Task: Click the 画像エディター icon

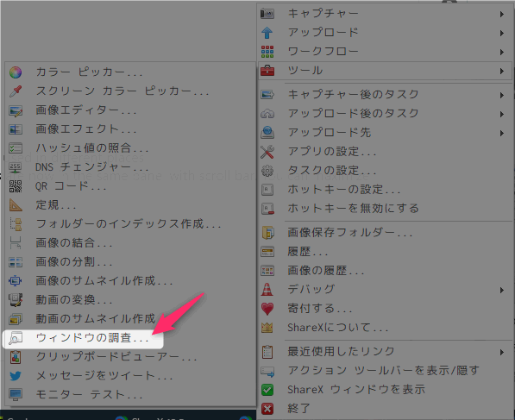Action: pyautogui.click(x=16, y=110)
